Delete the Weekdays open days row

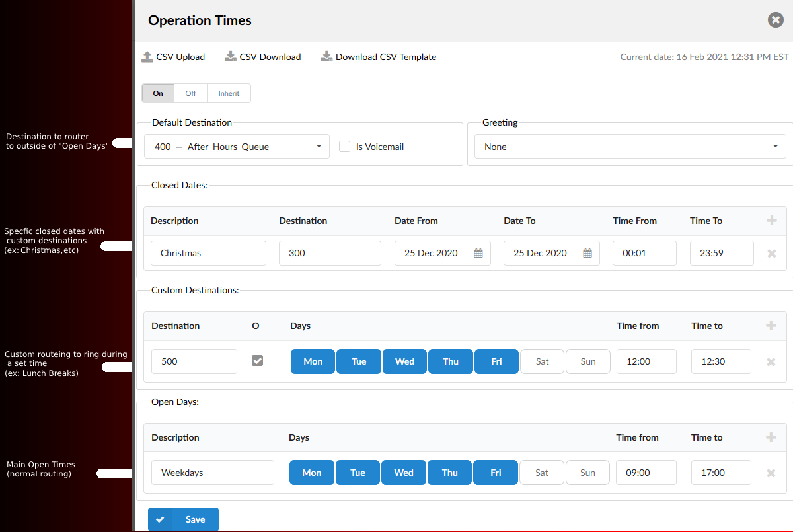[771, 473]
